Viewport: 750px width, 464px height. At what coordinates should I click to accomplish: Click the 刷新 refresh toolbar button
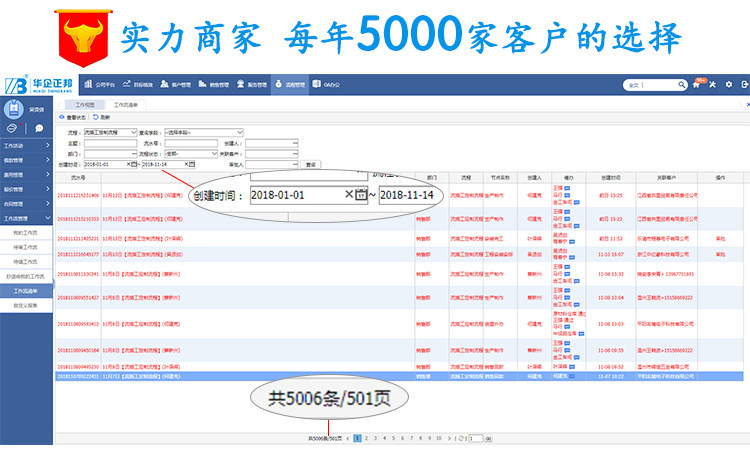click(x=101, y=117)
